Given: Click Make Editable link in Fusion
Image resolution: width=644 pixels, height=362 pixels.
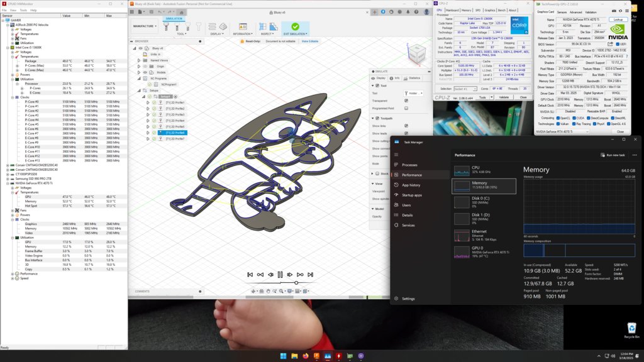Looking at the screenshot, I should point(309,41).
